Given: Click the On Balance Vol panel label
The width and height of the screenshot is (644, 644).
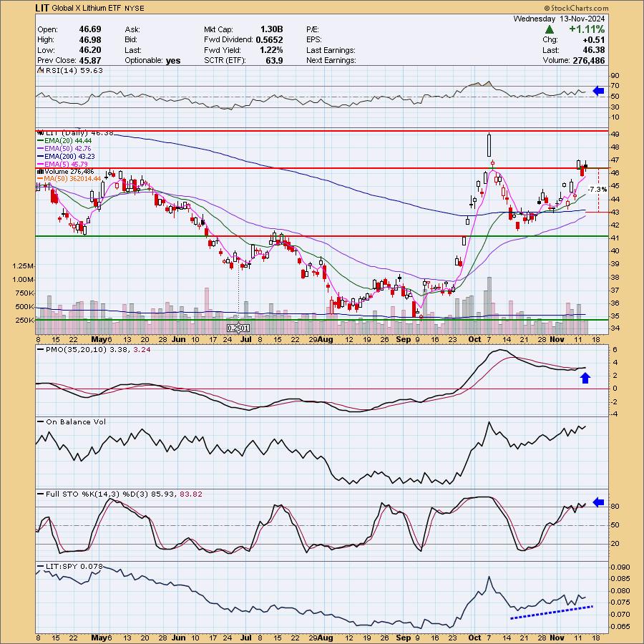Looking at the screenshot, I should (x=76, y=421).
